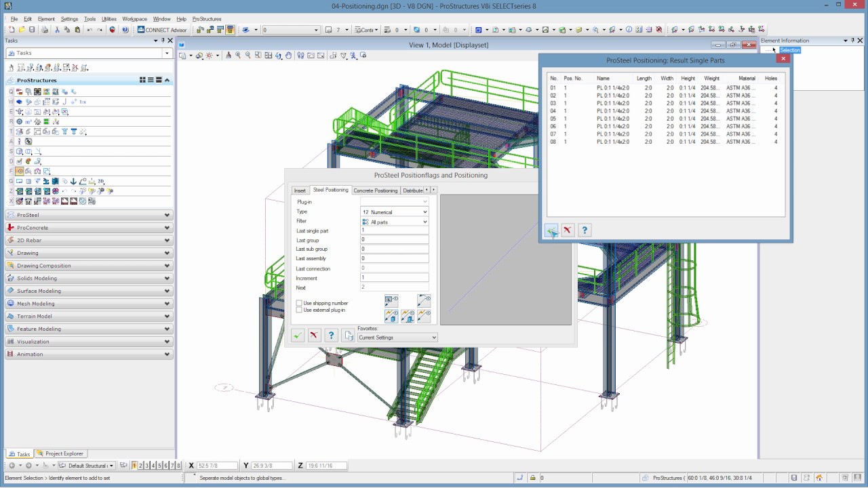The height and width of the screenshot is (488, 868).
Task: Select the Pan View hand icon
Action: click(289, 56)
